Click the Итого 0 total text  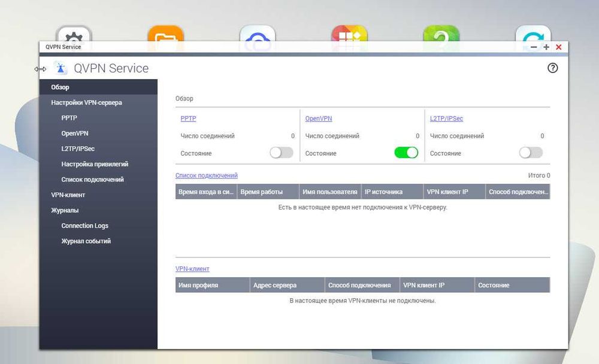click(x=539, y=175)
